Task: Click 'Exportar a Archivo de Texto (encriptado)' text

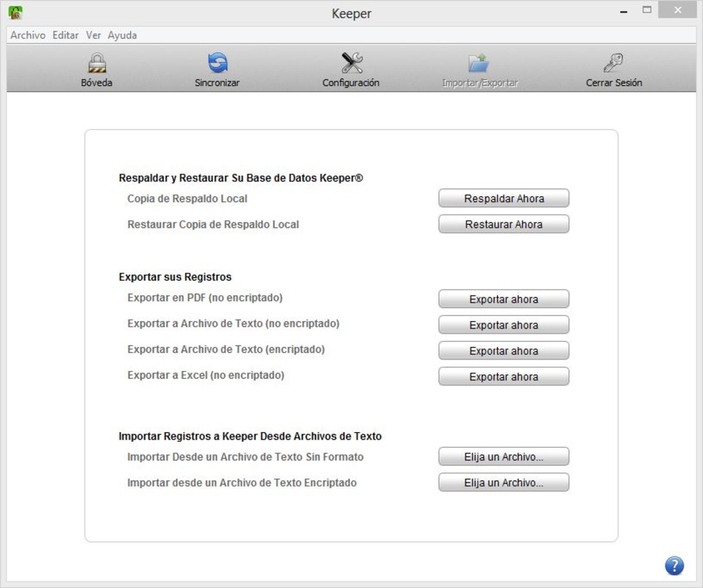Action: point(226,350)
